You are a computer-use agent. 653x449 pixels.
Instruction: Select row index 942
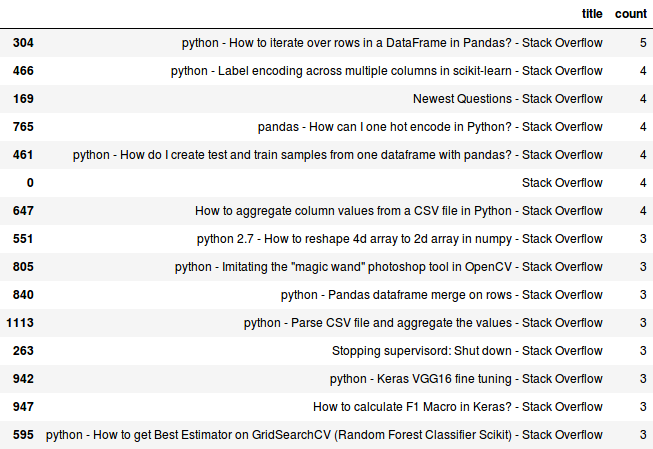pos(23,379)
